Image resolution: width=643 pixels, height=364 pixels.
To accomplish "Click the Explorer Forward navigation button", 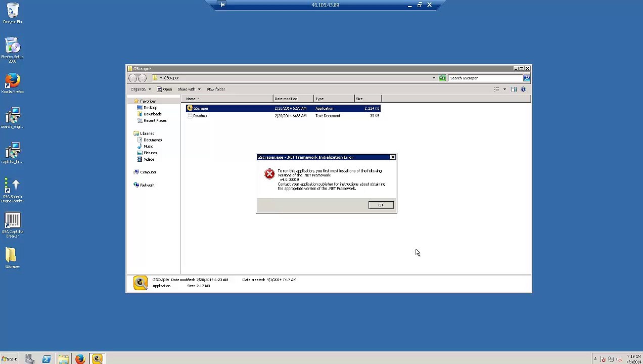I will [142, 78].
